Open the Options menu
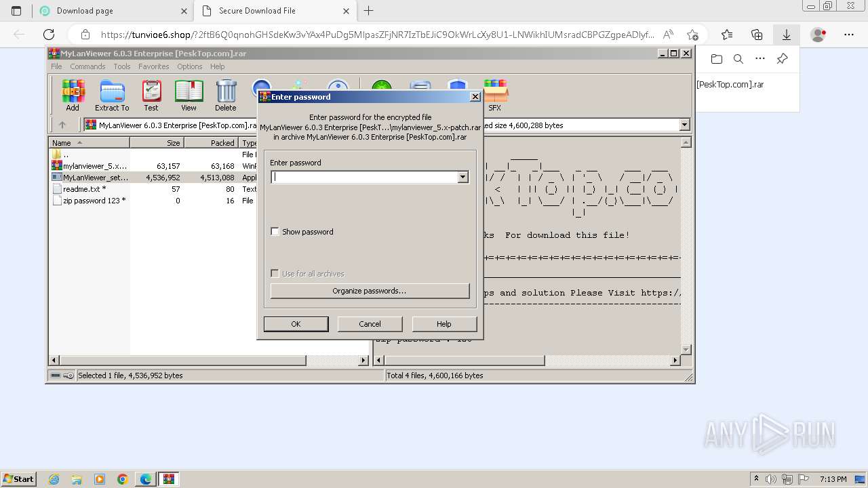Image resolution: width=868 pixels, height=488 pixels. tap(190, 66)
